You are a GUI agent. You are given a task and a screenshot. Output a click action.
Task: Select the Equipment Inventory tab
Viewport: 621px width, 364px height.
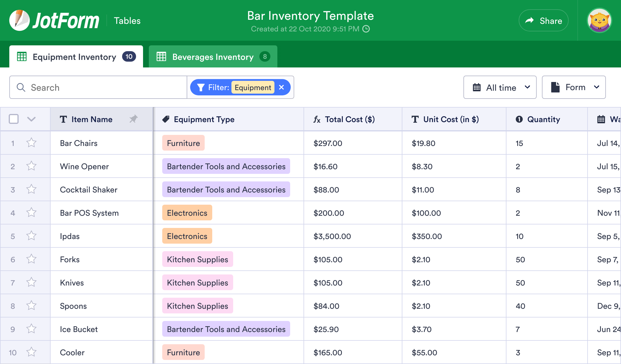[74, 57]
